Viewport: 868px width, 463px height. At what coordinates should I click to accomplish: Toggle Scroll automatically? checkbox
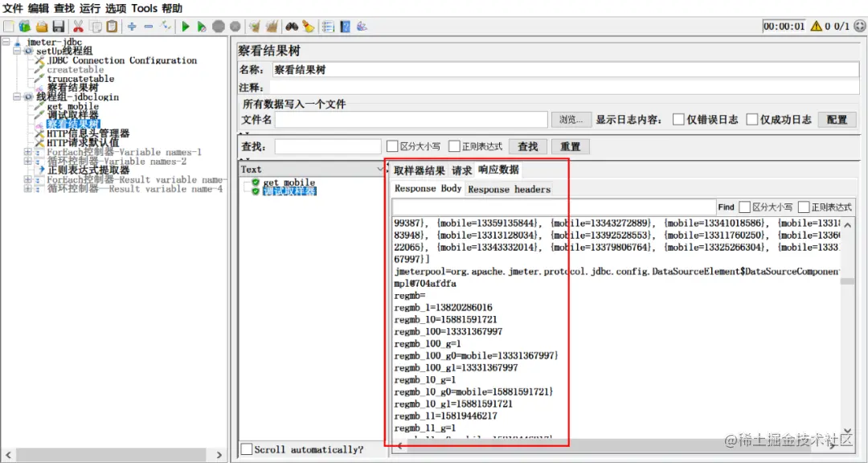(x=247, y=449)
